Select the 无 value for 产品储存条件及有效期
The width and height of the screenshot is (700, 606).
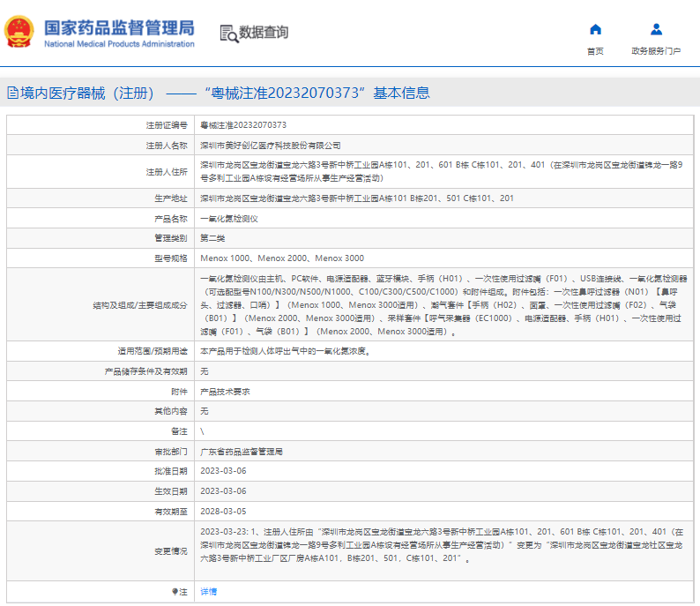(205, 371)
